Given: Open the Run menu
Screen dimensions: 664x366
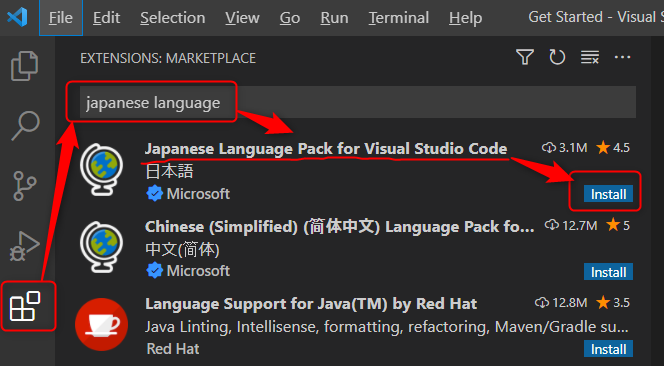Looking at the screenshot, I should (334, 18).
